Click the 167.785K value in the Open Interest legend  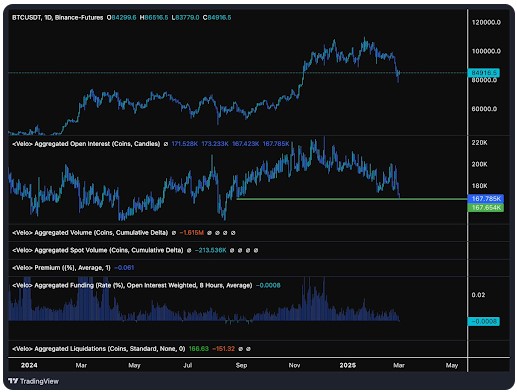click(276, 144)
